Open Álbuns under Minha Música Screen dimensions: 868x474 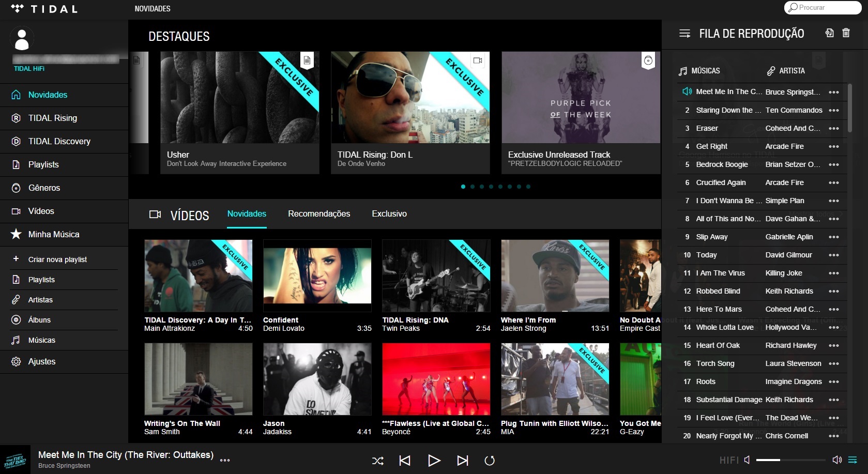point(64,320)
